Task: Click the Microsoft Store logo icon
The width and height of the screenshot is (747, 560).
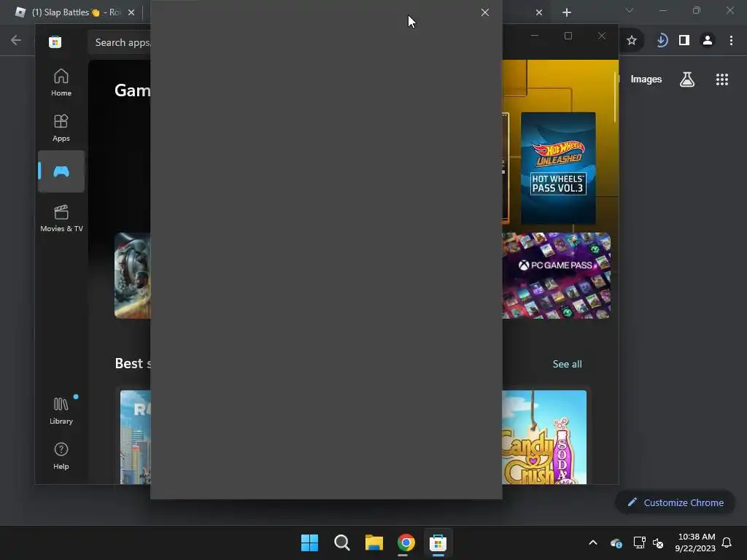Action: click(55, 42)
